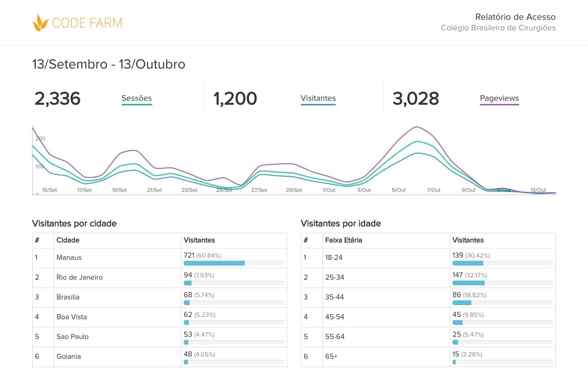
Task: Click the 13/Setembro - 13/Outubro date range
Action: pyautogui.click(x=109, y=64)
